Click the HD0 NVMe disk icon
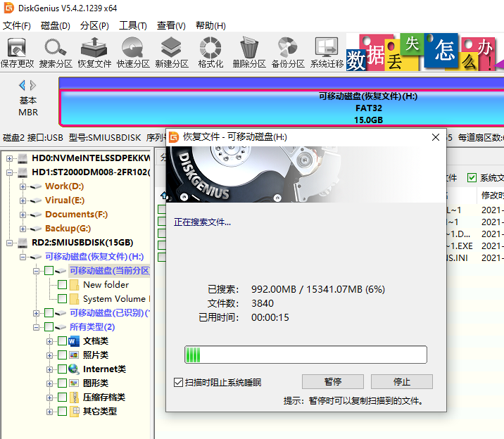The height and width of the screenshot is (439, 504). [x=23, y=158]
